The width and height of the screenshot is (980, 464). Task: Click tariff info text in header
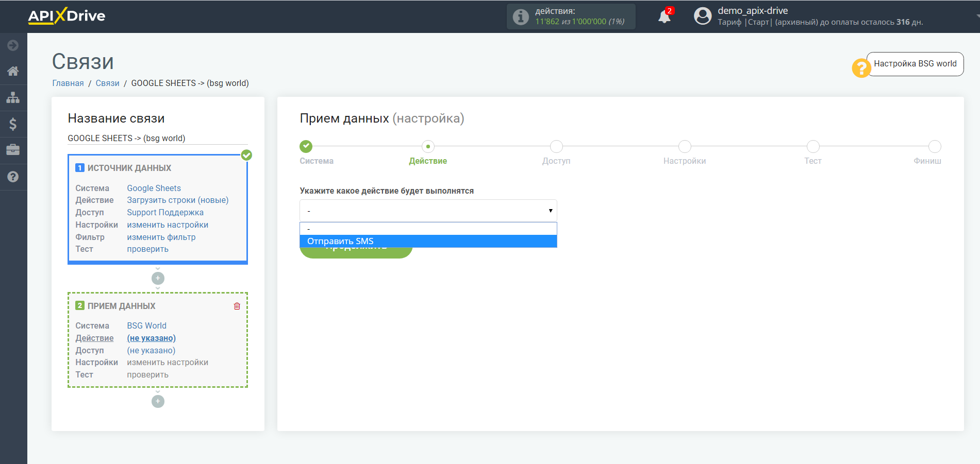tap(820, 22)
